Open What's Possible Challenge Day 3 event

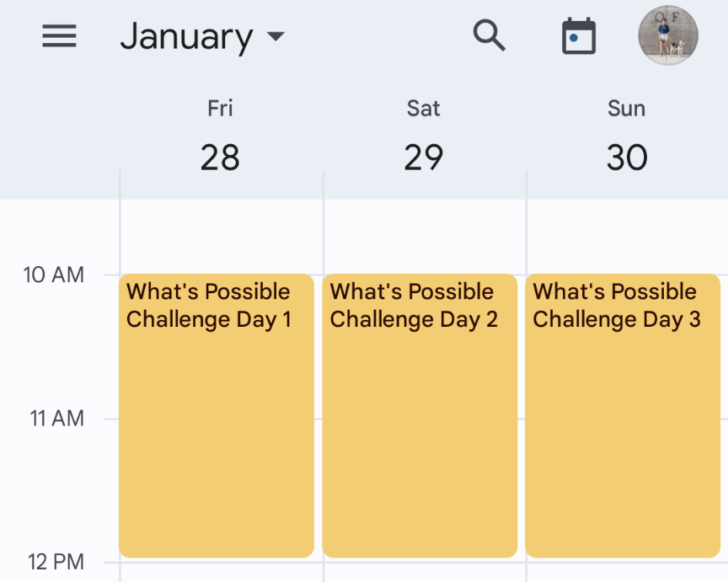[623, 415]
